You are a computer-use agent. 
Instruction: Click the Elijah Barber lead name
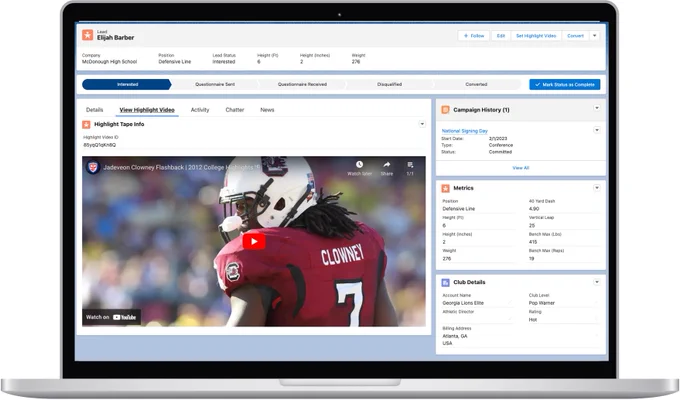tap(115, 38)
